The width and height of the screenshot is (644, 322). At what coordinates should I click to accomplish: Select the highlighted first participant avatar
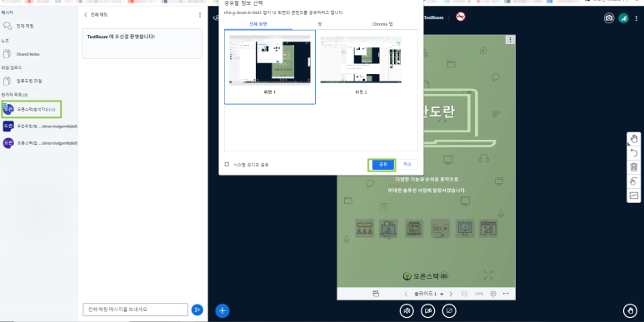8,110
